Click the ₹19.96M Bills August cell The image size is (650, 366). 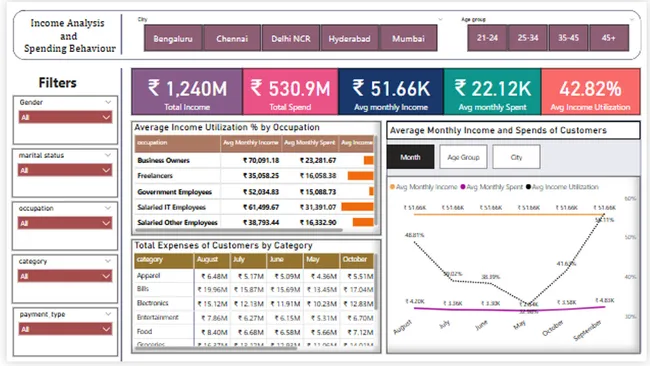pos(212,290)
